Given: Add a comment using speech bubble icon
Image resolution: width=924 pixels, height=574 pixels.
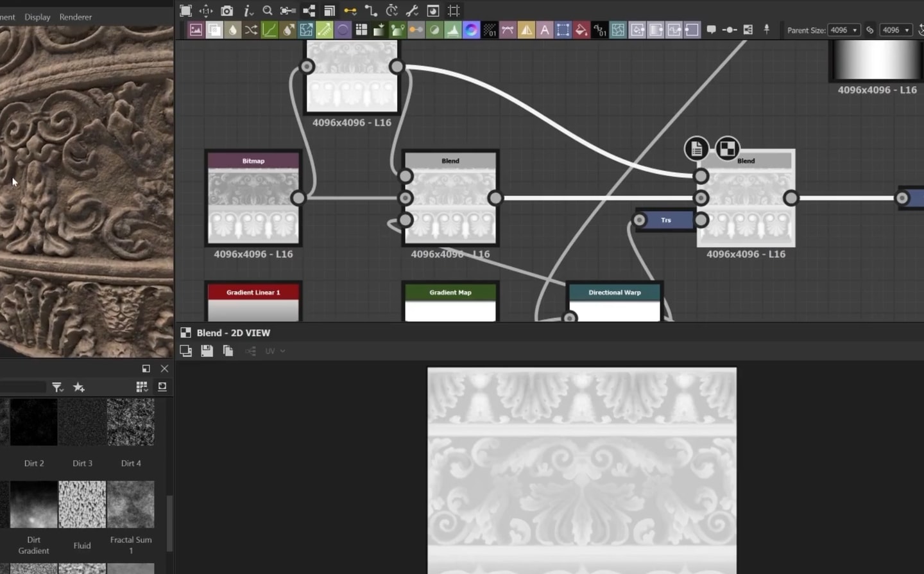Looking at the screenshot, I should 711,30.
